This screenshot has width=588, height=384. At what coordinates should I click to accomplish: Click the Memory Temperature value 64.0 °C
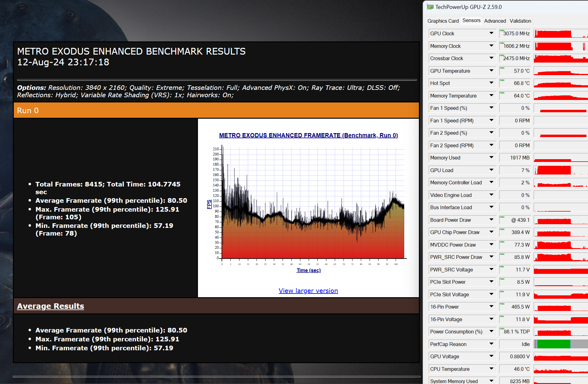[515, 96]
